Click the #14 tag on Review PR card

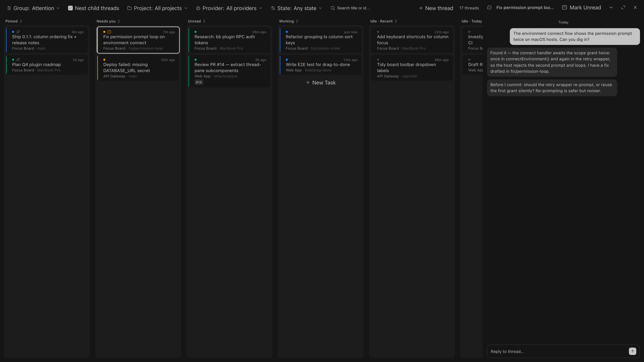[199, 82]
